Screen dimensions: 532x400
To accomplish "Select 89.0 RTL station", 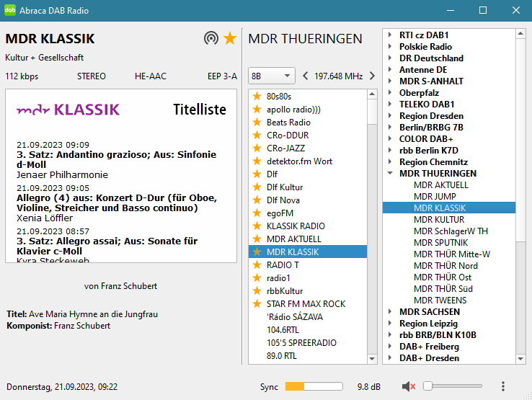I will click(308, 355).
